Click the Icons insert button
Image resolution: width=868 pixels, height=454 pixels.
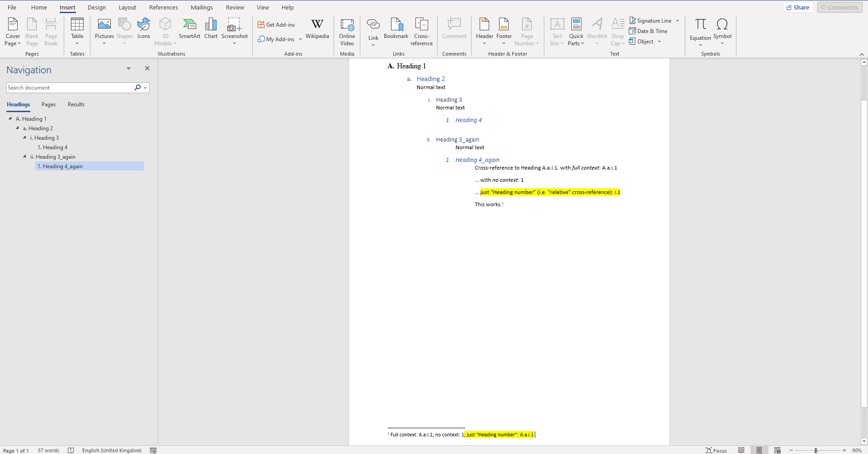pos(144,28)
